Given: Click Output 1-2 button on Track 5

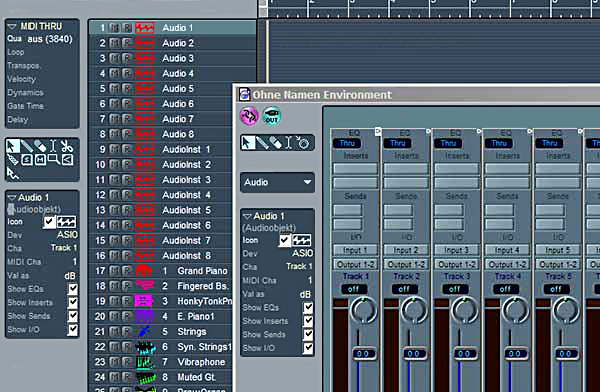Looking at the screenshot, I should tap(558, 265).
